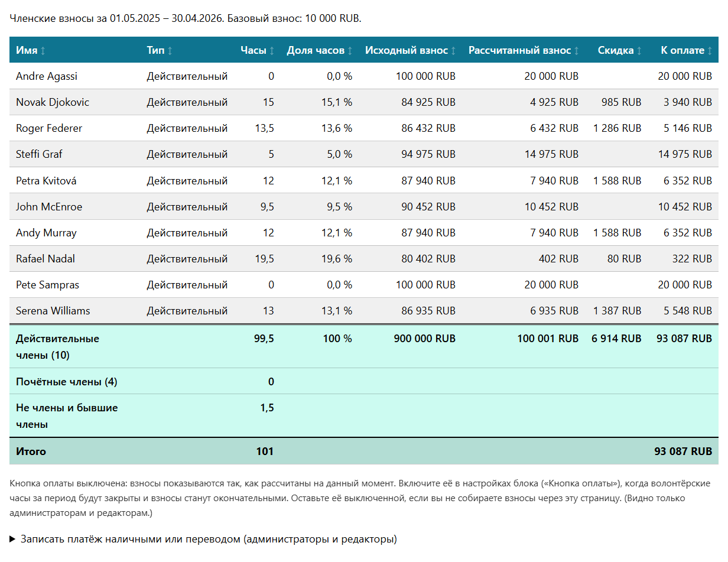Click the sort arrows next to К оплате
The width and height of the screenshot is (728, 562).
coord(710,51)
